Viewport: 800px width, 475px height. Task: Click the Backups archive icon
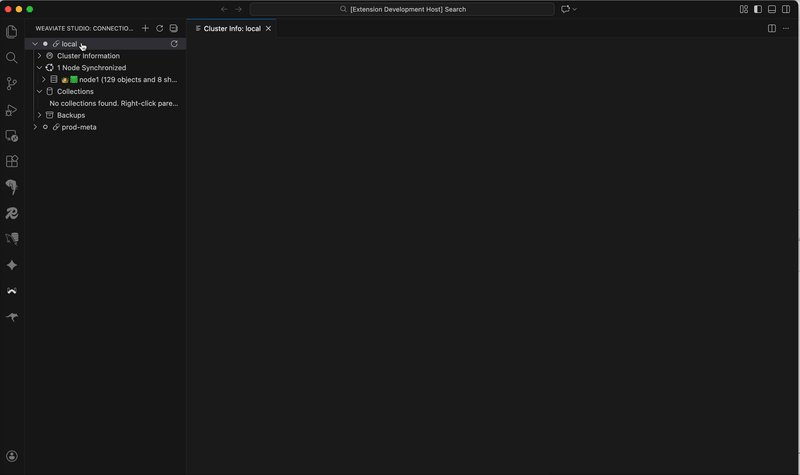pyautogui.click(x=49, y=115)
